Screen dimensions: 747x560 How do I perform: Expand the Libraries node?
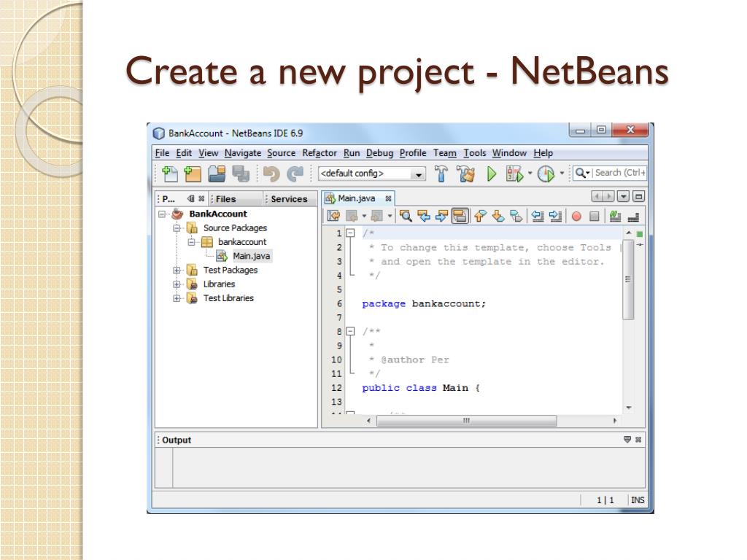click(177, 284)
